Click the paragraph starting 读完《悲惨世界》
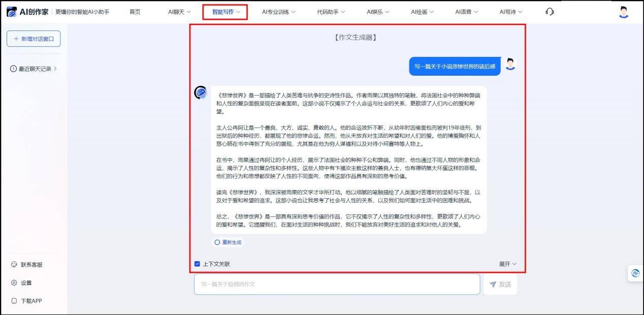This screenshot has width=644, height=315. [348, 197]
